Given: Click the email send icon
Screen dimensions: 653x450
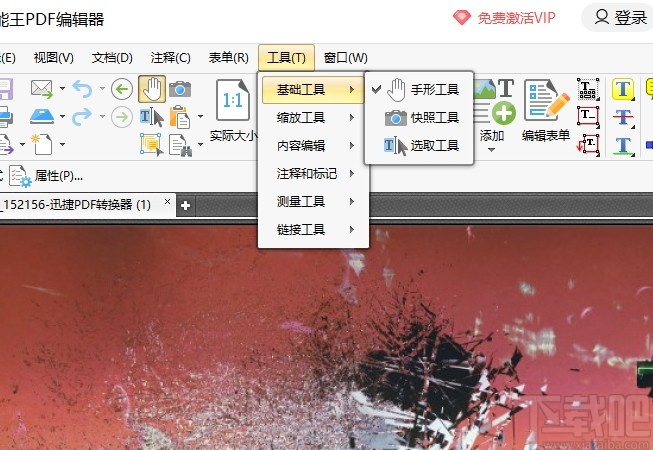Looking at the screenshot, I should tap(42, 89).
